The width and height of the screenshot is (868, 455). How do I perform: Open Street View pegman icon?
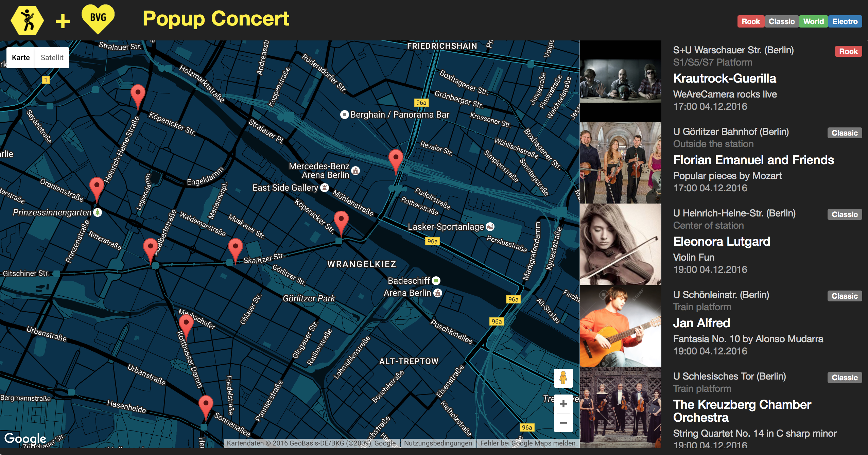(x=563, y=378)
